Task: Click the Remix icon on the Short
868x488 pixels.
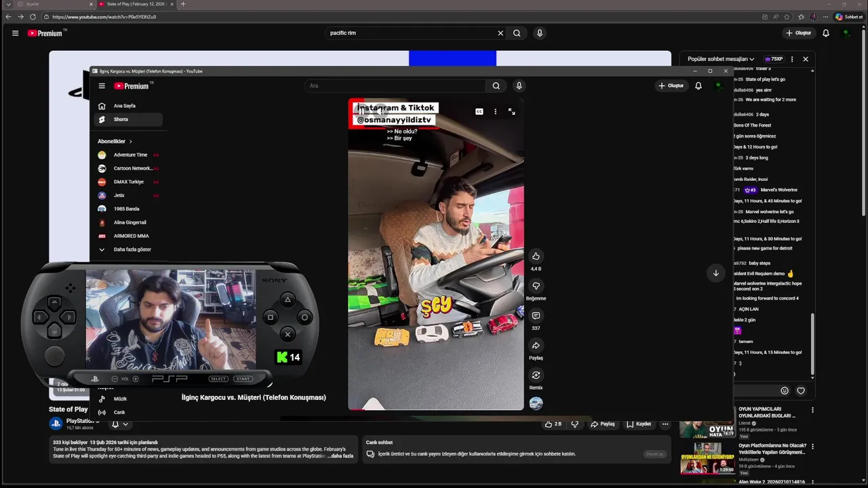Action: pos(536,375)
